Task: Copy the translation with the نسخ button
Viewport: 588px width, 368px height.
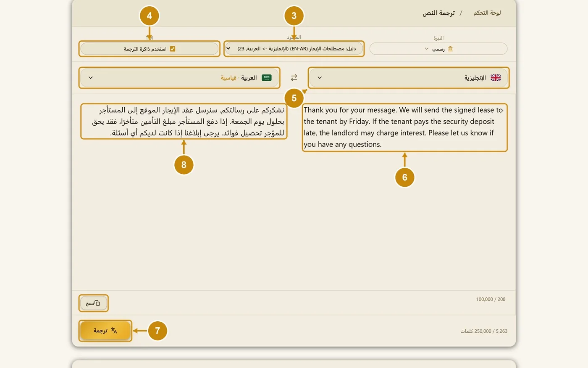Action: [93, 303]
